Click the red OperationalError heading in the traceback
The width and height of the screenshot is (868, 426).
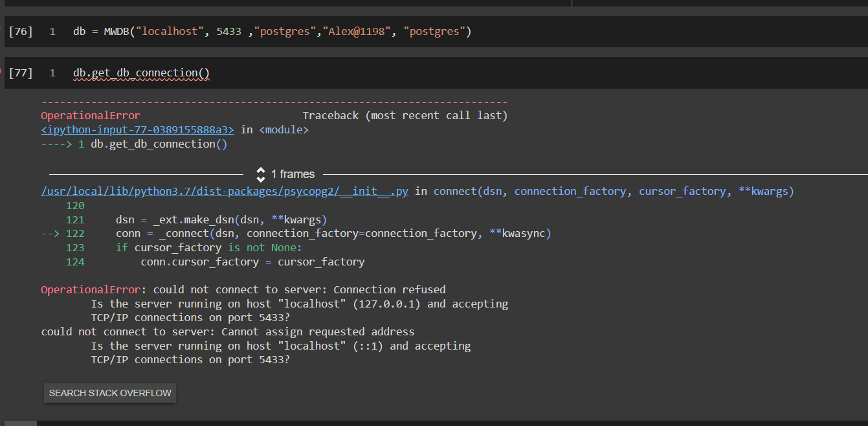click(90, 116)
